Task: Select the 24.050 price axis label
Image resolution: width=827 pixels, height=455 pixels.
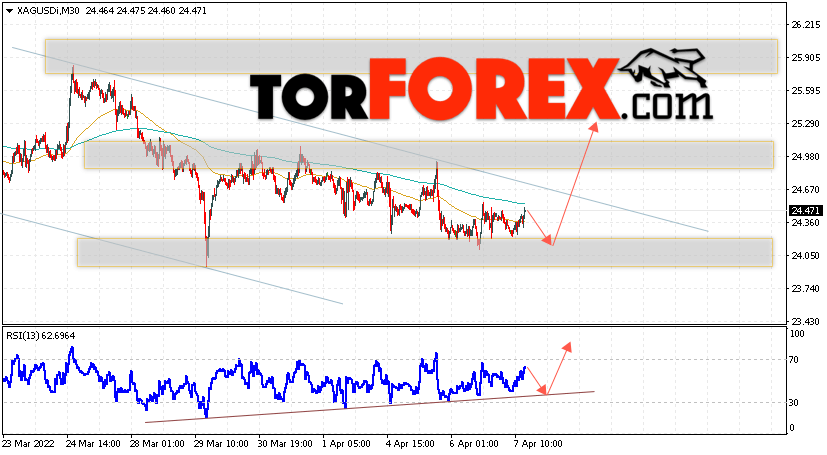Action: [x=805, y=255]
